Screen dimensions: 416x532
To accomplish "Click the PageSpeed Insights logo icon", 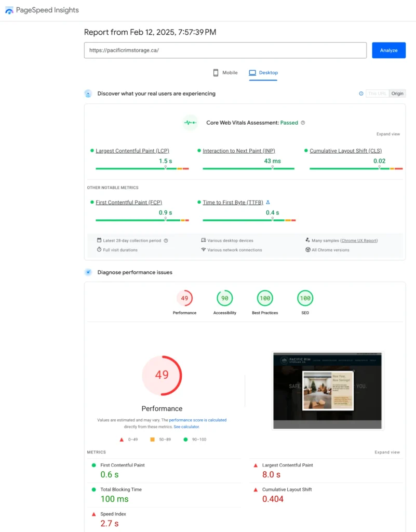I will point(9,10).
